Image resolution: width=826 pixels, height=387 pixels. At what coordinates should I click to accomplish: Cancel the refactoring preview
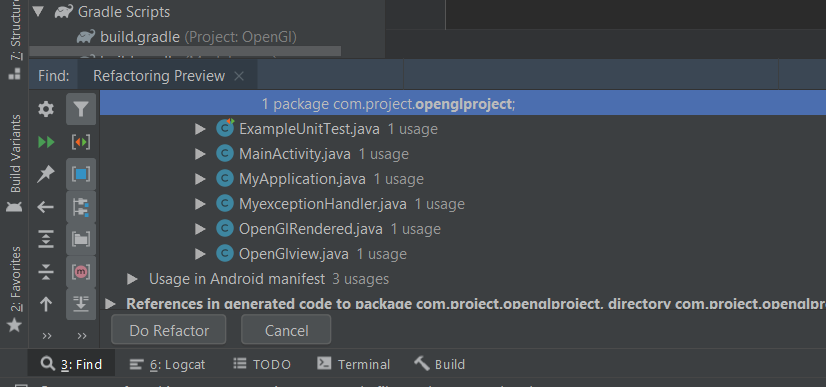pos(286,330)
